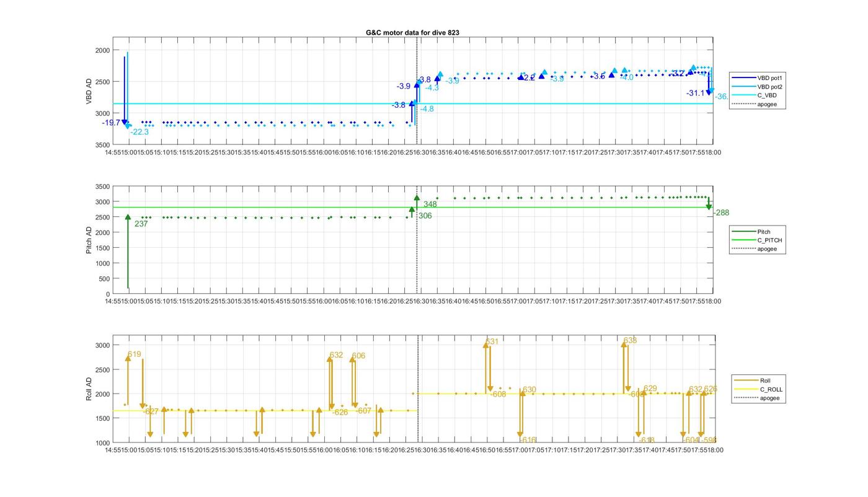This screenshot has width=868, height=497.
Task: Select the "626" roll data label
Action: tap(710, 389)
